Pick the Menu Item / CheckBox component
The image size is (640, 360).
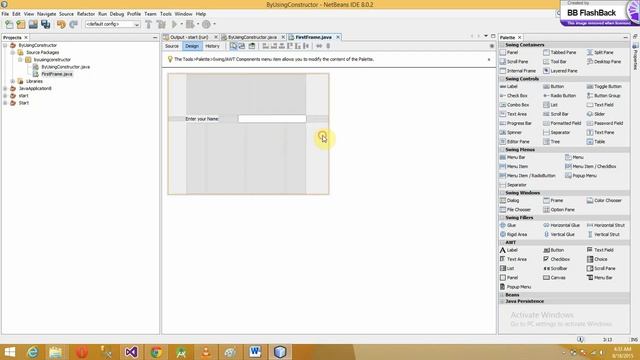pyautogui.click(x=591, y=167)
